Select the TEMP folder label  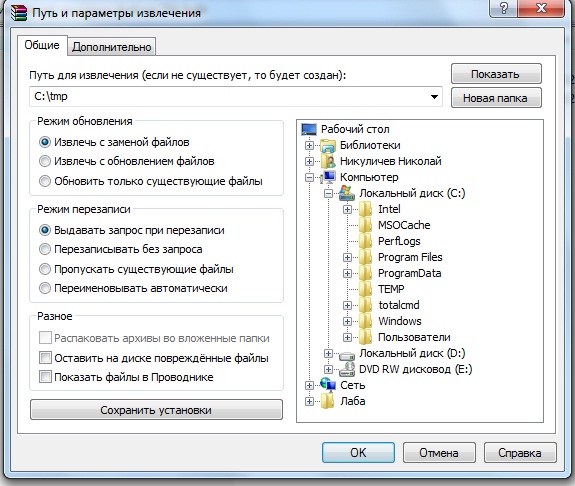(391, 289)
